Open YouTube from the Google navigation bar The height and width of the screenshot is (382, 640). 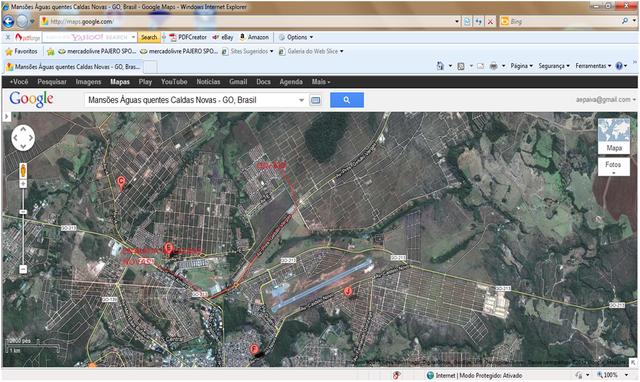point(174,82)
